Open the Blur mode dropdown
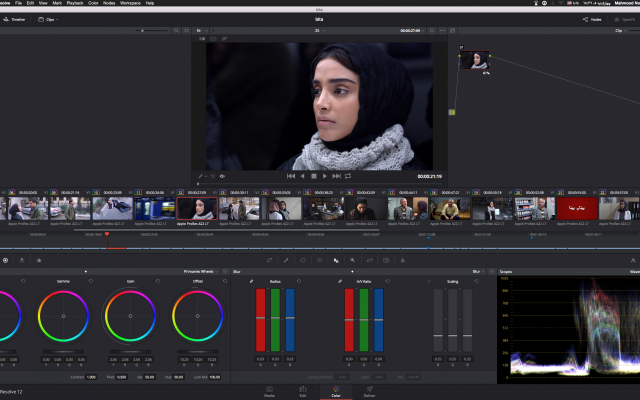Image resolution: width=640 pixels, height=400 pixels. pos(478,271)
